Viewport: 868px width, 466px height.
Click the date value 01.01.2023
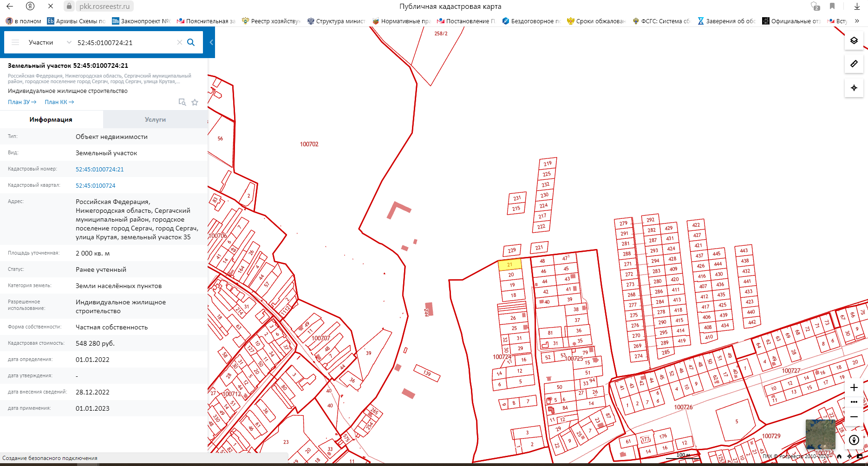click(92, 408)
